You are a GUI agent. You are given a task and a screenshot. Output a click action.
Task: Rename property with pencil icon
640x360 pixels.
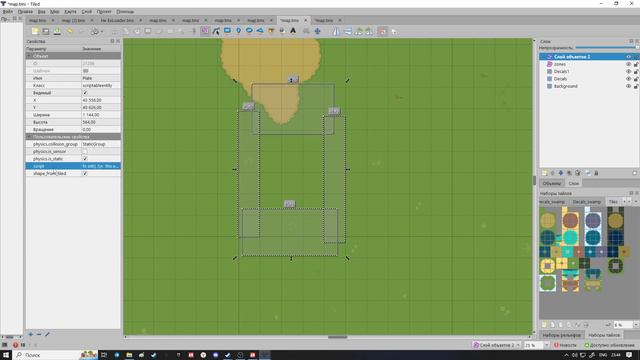pos(47,334)
